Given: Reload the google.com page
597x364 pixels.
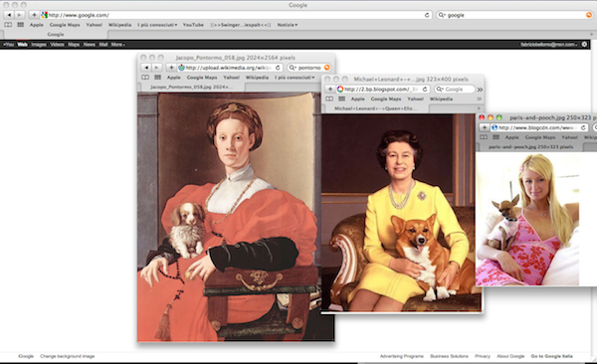Looking at the screenshot, I should pos(427,15).
